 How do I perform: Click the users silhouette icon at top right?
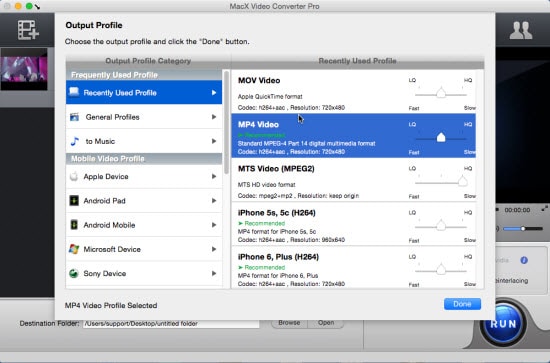(x=521, y=31)
